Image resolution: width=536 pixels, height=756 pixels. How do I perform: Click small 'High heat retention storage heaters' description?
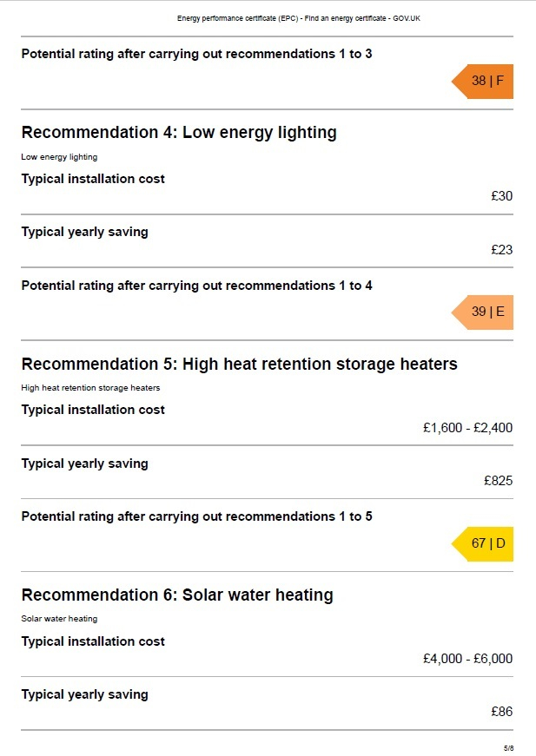(x=90, y=388)
